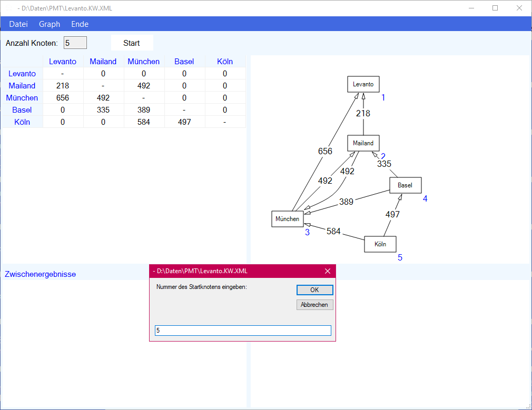Open the Graph menu
532x410 pixels.
[50, 24]
